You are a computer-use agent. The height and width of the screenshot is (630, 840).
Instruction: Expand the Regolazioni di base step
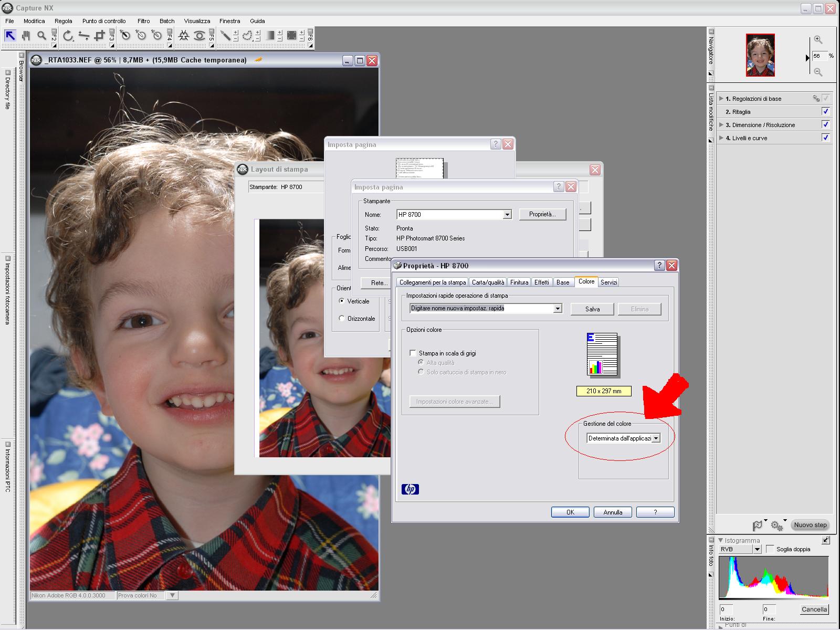[721, 99]
